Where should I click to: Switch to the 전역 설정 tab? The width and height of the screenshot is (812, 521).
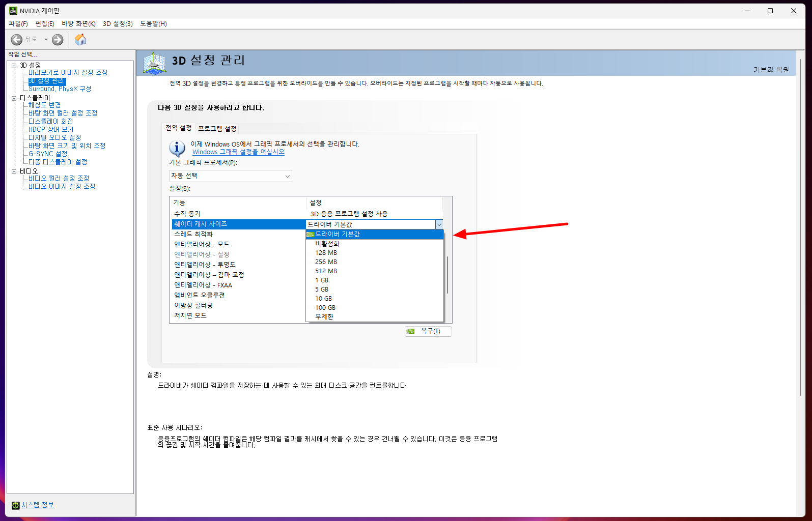pyautogui.click(x=178, y=128)
